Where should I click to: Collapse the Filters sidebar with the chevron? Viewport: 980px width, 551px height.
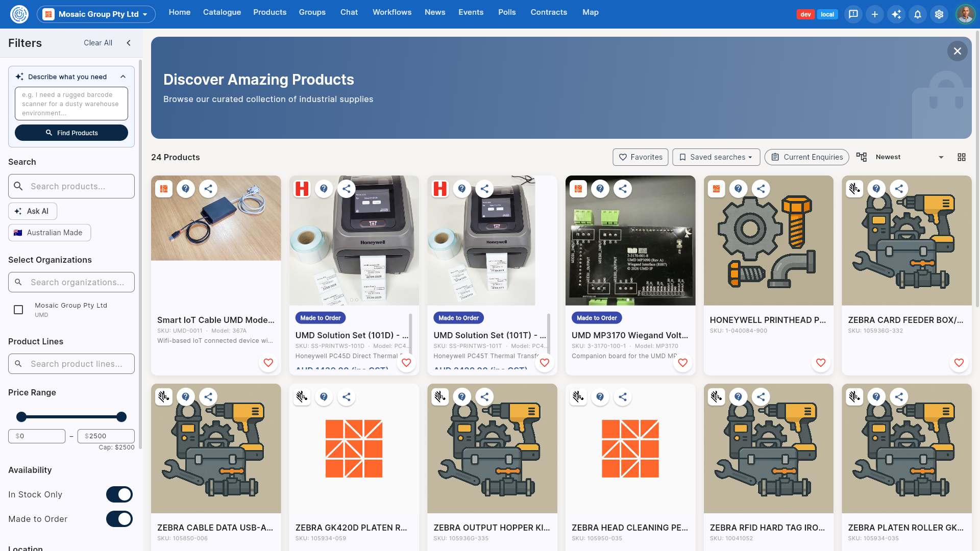point(129,43)
